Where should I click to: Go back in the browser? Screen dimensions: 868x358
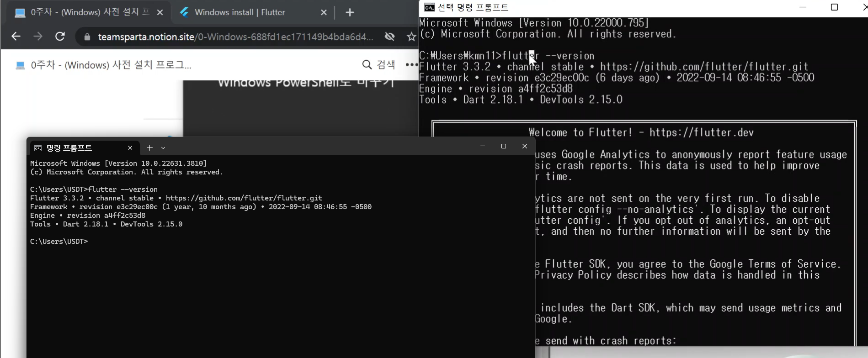point(16,37)
